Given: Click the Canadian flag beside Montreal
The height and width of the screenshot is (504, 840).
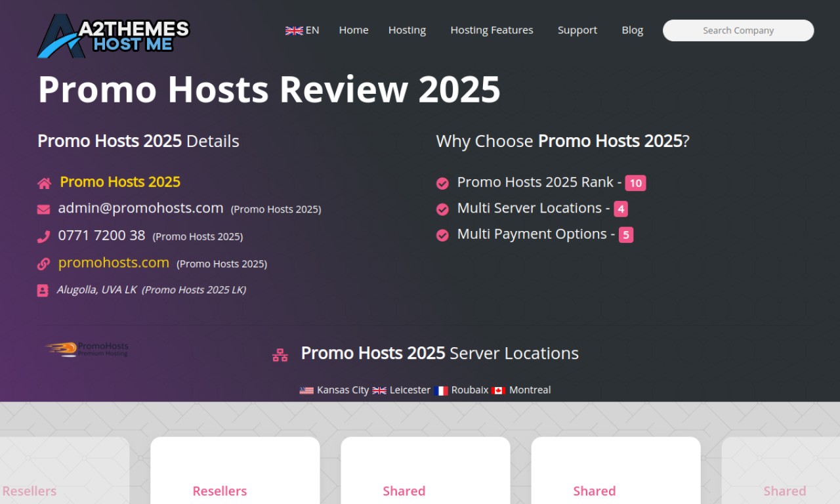Looking at the screenshot, I should (499, 390).
